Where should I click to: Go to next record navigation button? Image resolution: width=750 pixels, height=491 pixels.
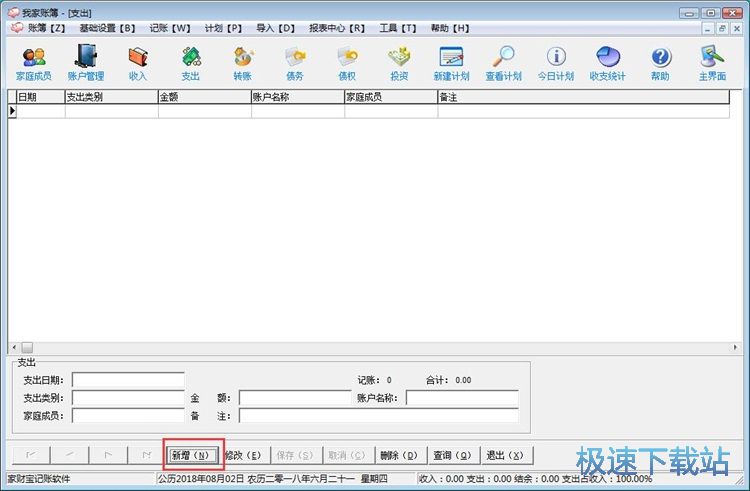coord(108,455)
